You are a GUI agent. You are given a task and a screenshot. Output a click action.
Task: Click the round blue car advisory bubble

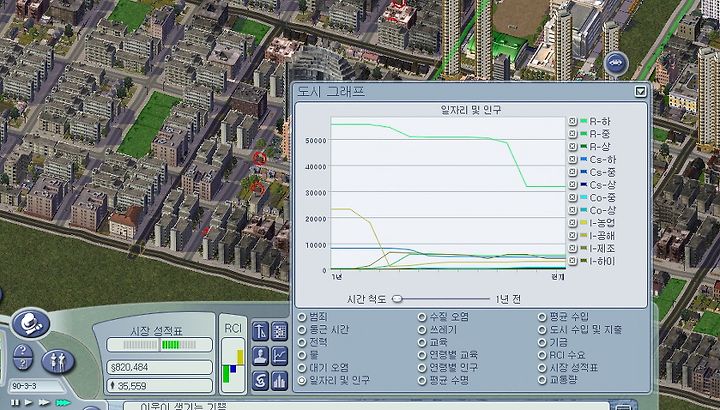click(616, 63)
